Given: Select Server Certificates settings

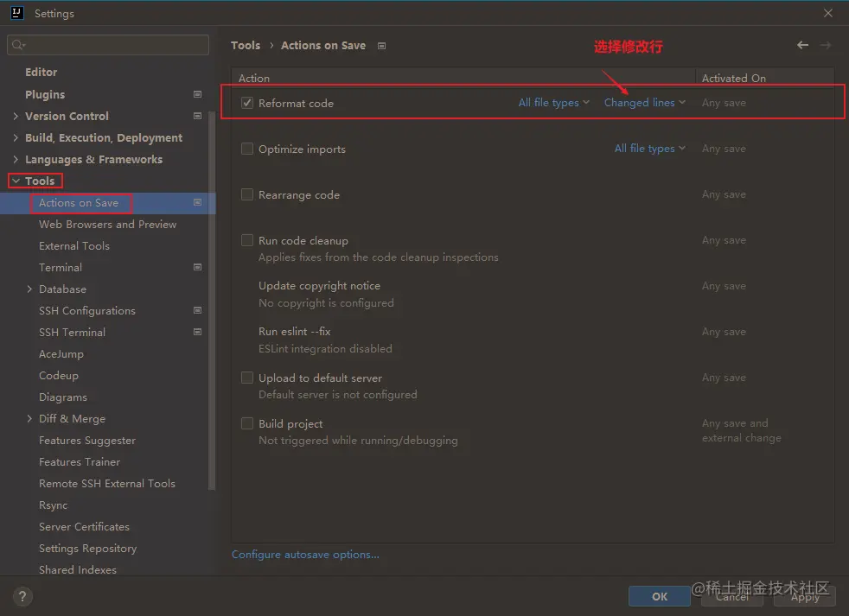Looking at the screenshot, I should click(84, 527).
